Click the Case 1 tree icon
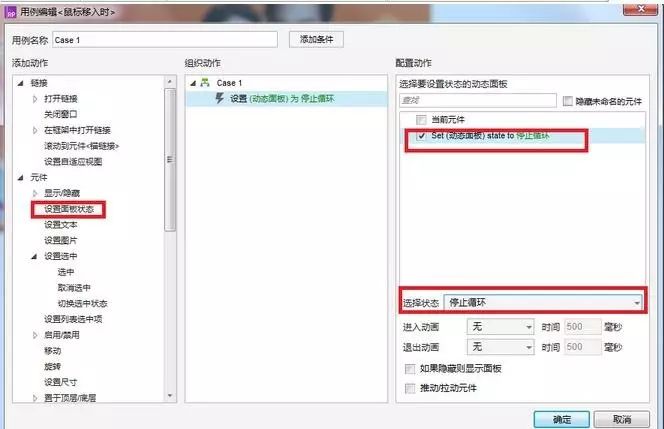The image size is (664, 429). click(x=205, y=83)
